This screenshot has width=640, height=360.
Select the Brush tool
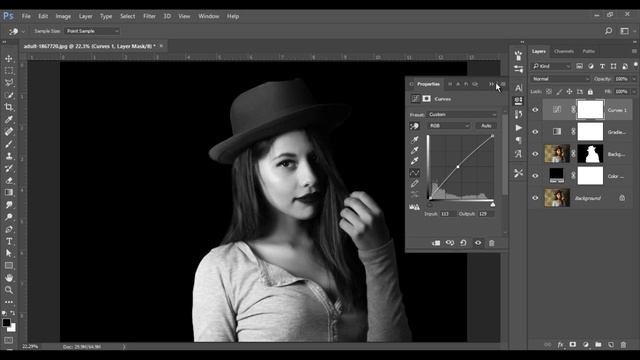pos(9,144)
